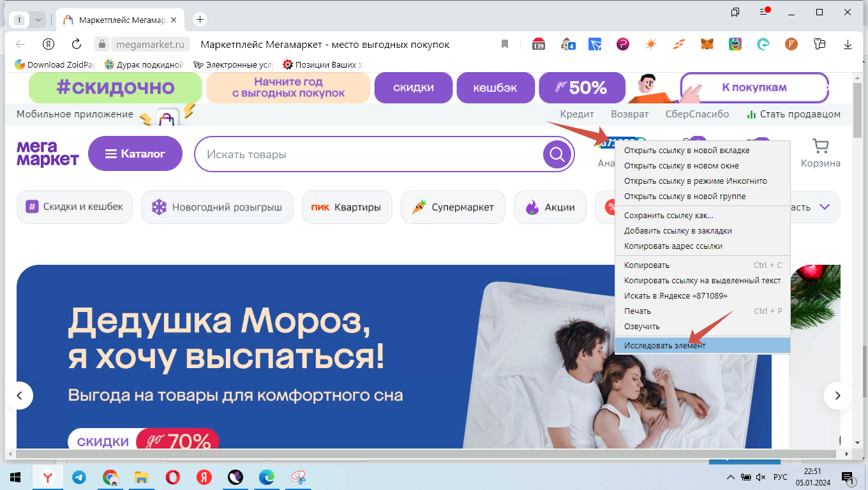Choose Добавить ссылку в закладки
868x490 pixels.
pyautogui.click(x=702, y=231)
